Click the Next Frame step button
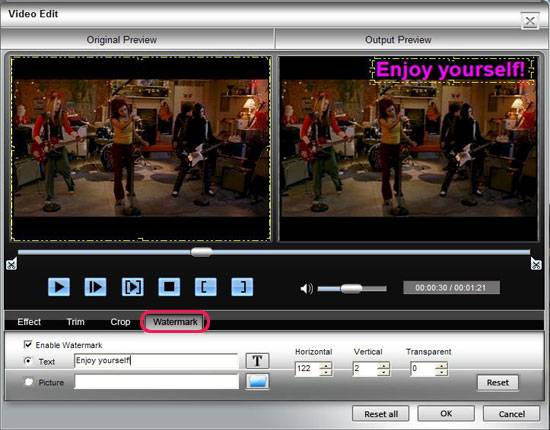 95,287
